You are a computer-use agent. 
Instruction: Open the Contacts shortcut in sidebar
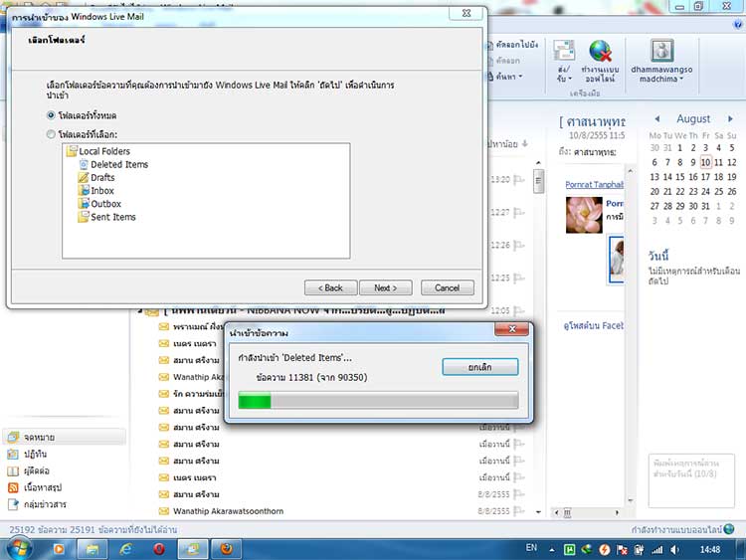[35, 470]
